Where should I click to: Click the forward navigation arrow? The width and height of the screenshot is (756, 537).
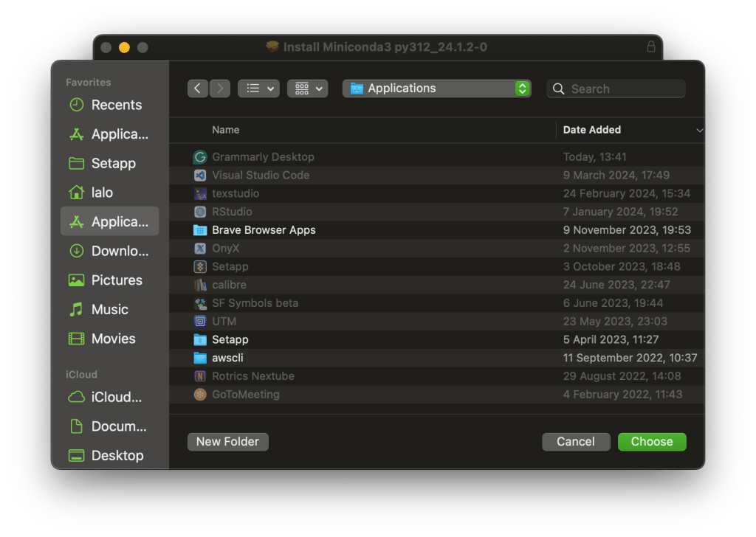(220, 89)
